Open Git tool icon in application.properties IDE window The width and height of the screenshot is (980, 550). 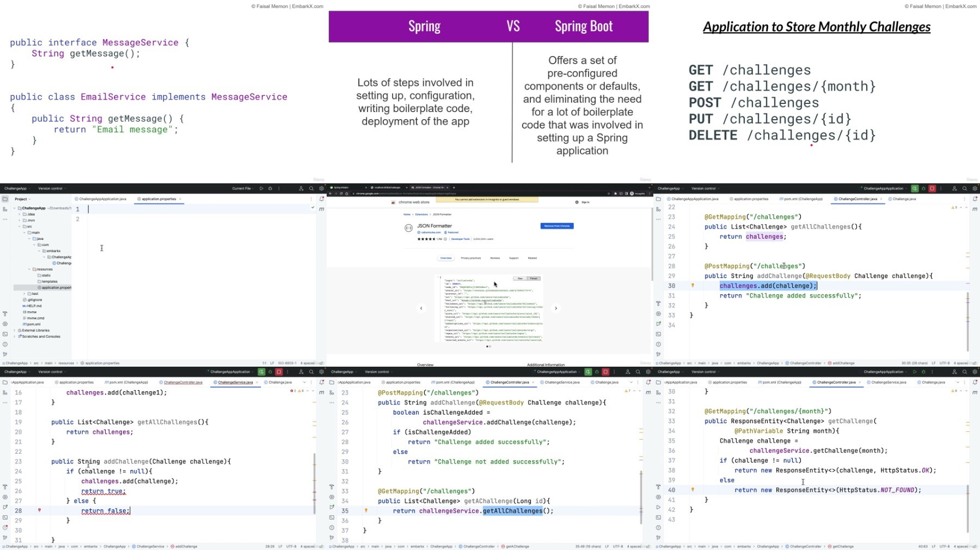pos(5,354)
